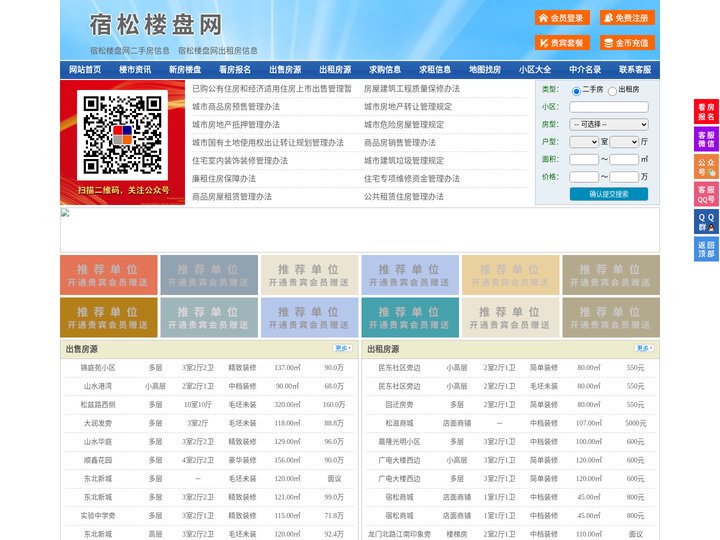720x540 pixels.
Task: Open the 廉租住房保障办法 link
Action: [224, 179]
